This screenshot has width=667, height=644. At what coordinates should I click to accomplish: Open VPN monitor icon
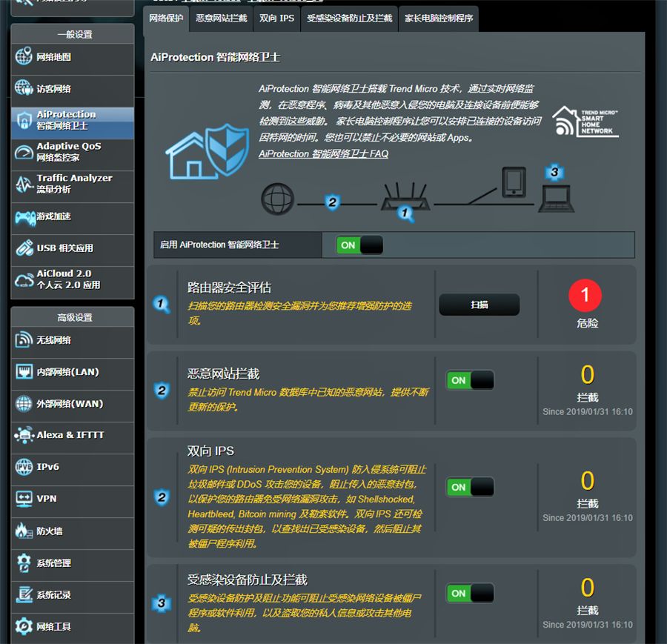click(24, 499)
